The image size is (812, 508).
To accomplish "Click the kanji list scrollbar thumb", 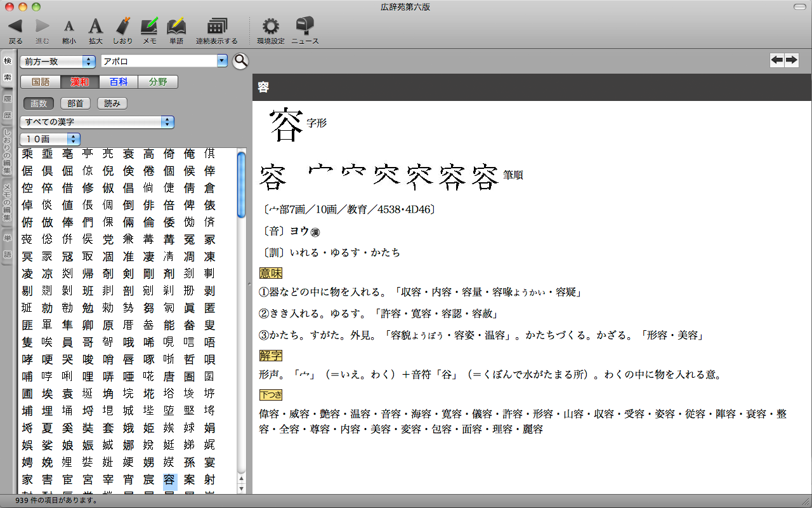I will (241, 184).
